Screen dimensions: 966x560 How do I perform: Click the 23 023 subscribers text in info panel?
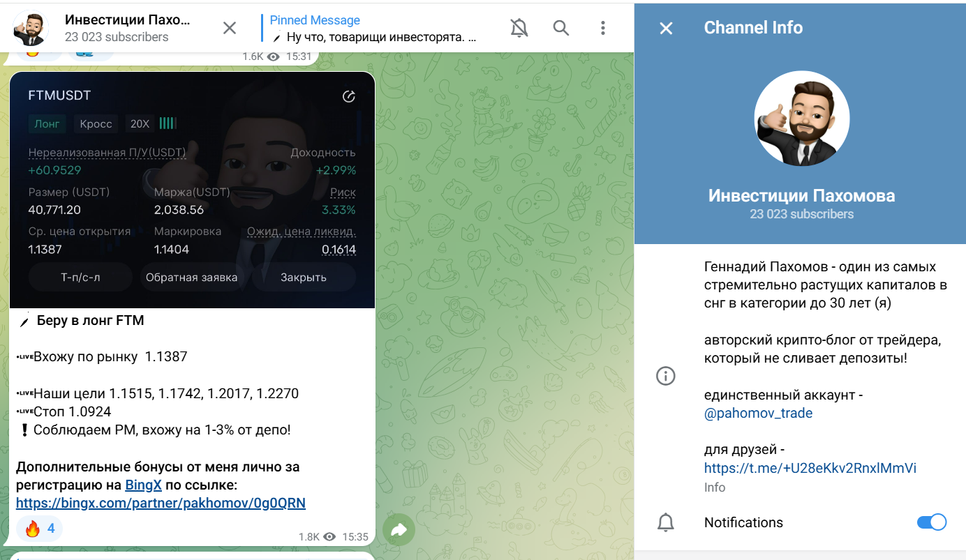pos(801,214)
